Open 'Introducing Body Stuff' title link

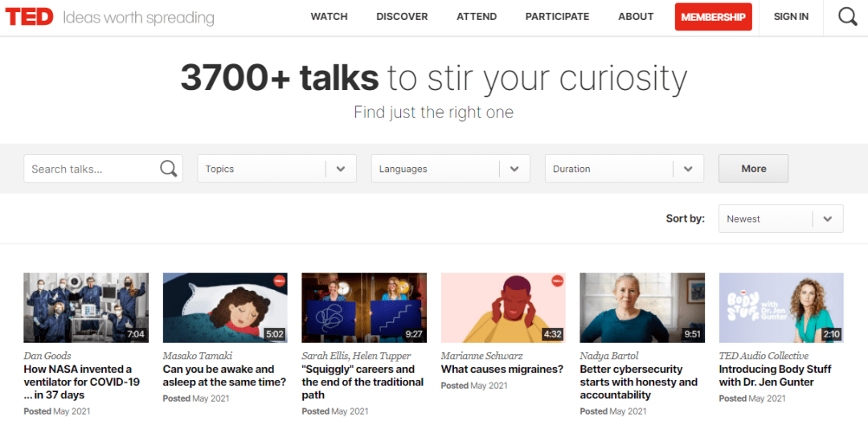[x=775, y=376]
